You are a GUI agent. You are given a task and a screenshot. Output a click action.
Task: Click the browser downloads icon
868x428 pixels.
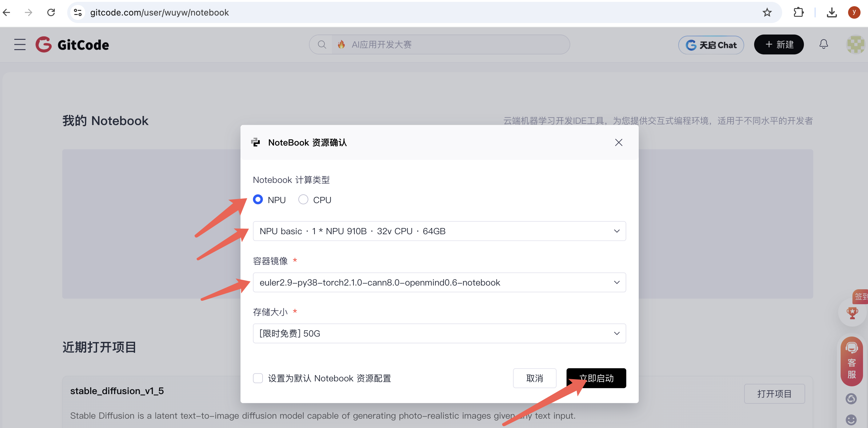[x=832, y=12]
